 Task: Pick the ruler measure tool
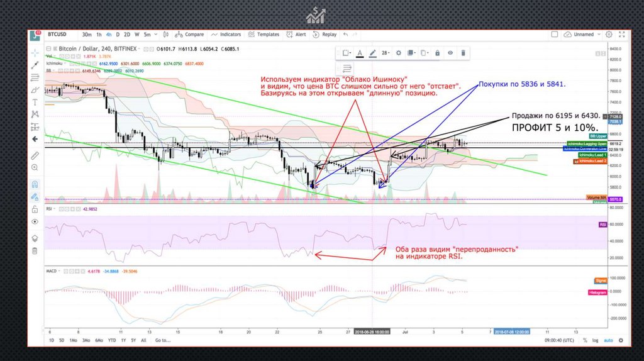tap(35, 153)
